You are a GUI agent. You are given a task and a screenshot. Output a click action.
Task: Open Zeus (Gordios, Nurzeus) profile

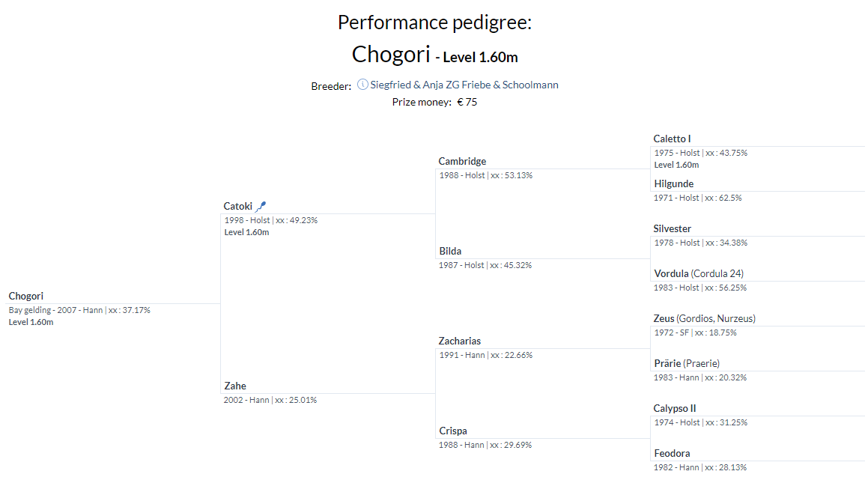[704, 319]
